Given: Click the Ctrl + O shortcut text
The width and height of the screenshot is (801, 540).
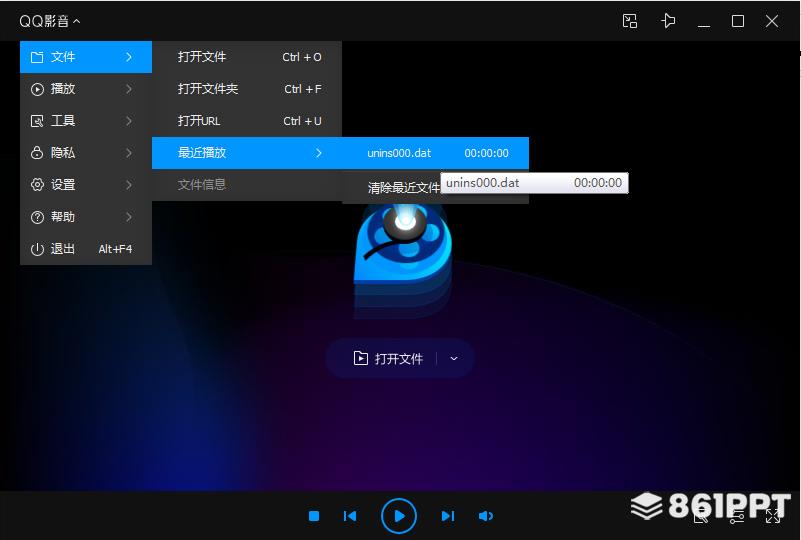Looking at the screenshot, I should pyautogui.click(x=302, y=57).
